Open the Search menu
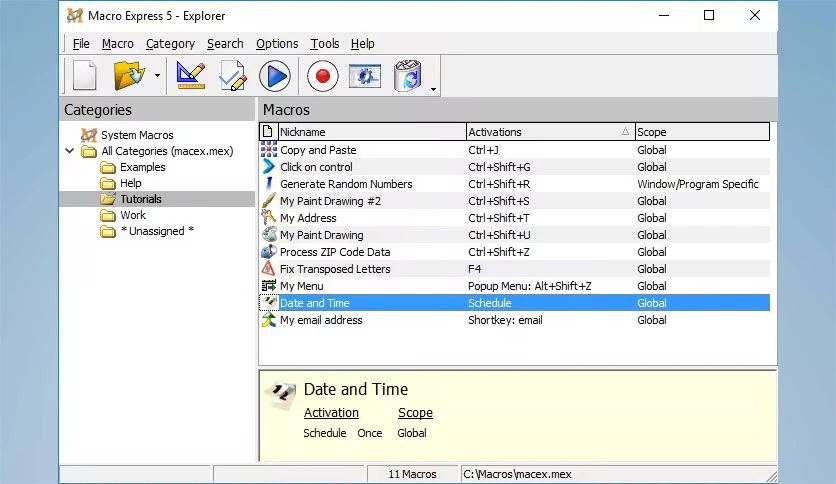 225,44
